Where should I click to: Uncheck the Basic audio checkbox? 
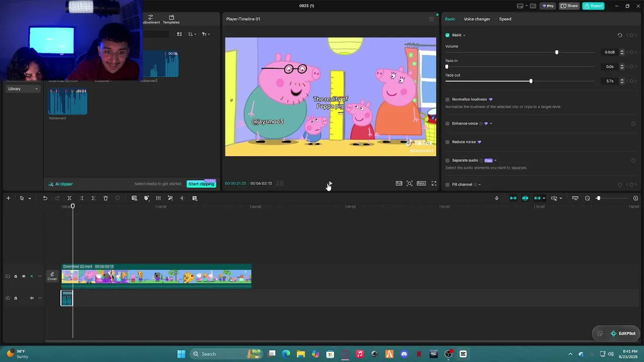pos(447,35)
